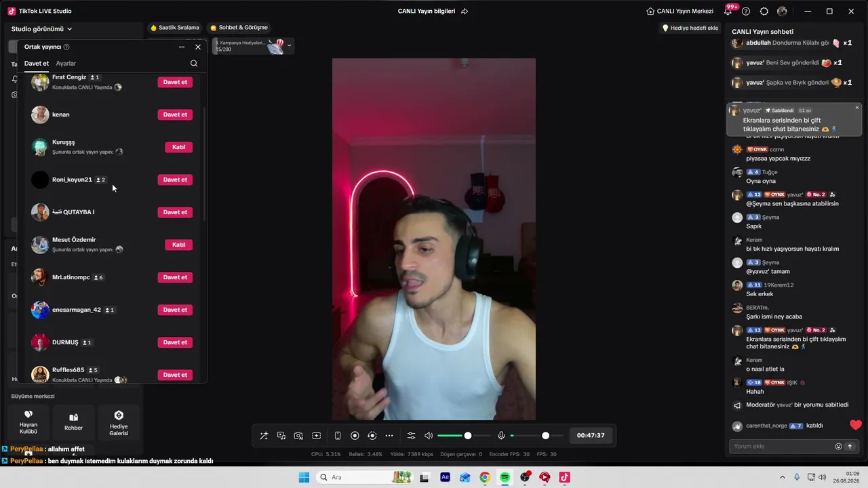
Task: Click Şeyma's 'Sapık' chat message
Action: [754, 226]
